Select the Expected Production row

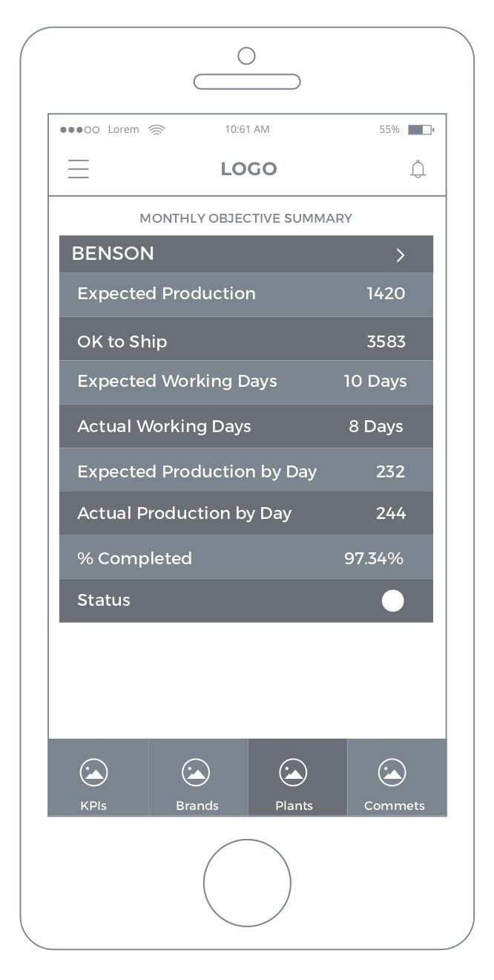point(246,294)
